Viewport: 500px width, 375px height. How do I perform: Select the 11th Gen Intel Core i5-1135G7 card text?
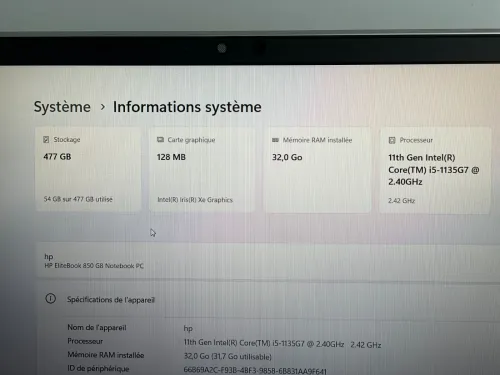pos(434,170)
